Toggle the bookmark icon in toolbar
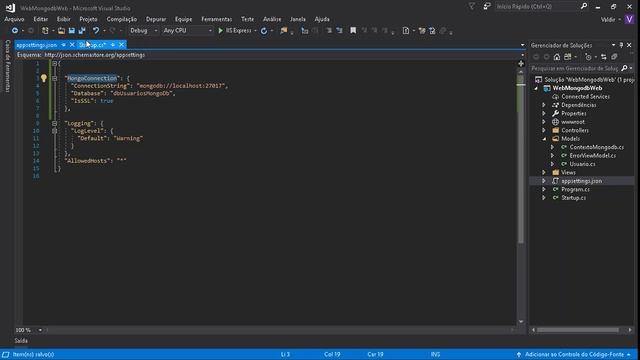The width and height of the screenshot is (640, 360). 353,31
